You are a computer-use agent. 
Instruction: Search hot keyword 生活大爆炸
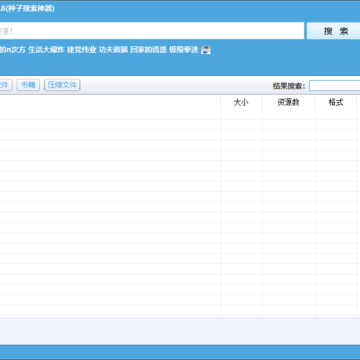click(46, 50)
